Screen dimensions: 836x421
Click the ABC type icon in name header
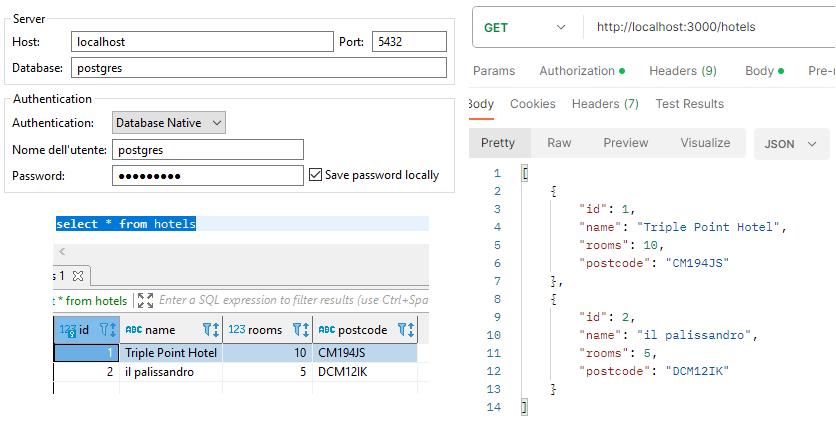point(133,330)
